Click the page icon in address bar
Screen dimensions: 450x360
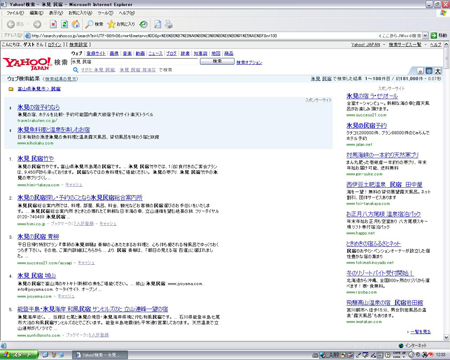tap(28, 36)
